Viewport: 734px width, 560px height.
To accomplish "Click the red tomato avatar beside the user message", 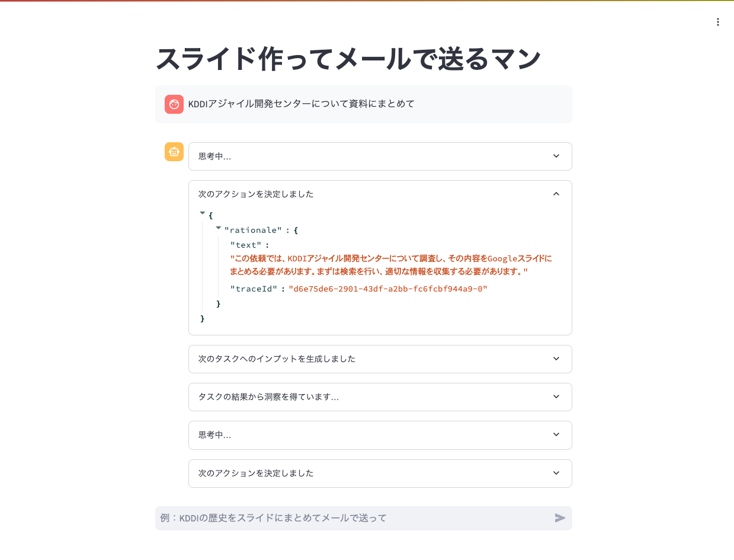I will [174, 104].
